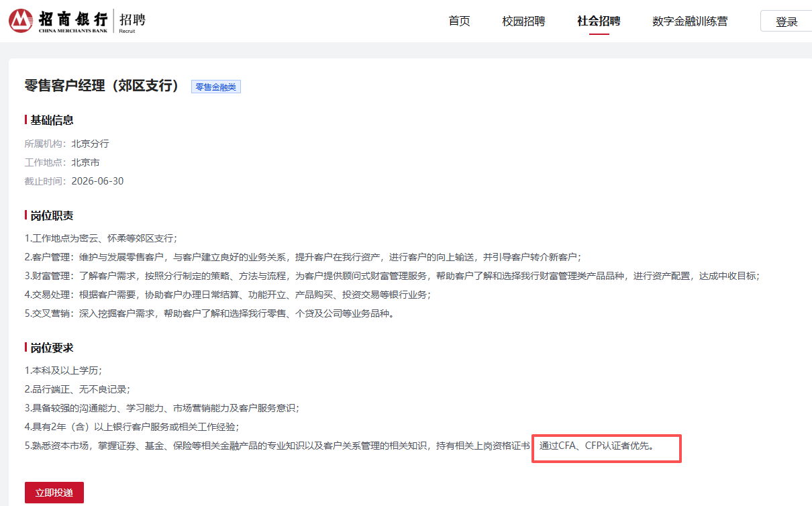Click the 招聘 Recruit label beside the logo
This screenshot has height=506, width=812.
[x=132, y=21]
